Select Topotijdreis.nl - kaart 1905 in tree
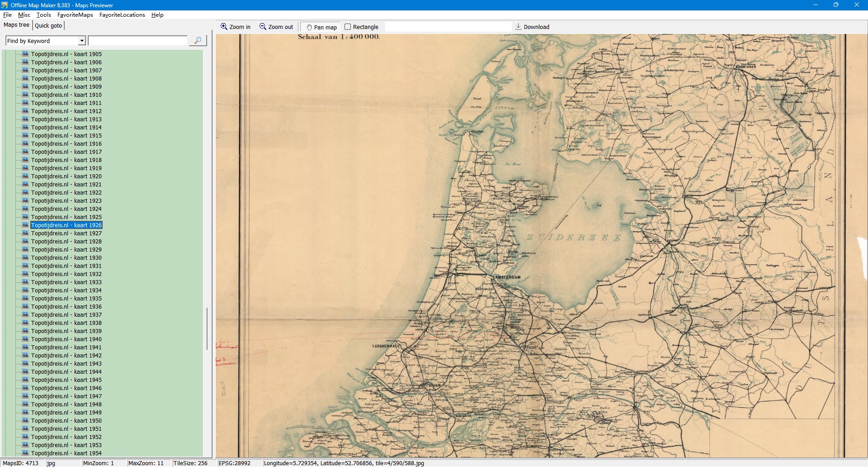 pyautogui.click(x=66, y=54)
